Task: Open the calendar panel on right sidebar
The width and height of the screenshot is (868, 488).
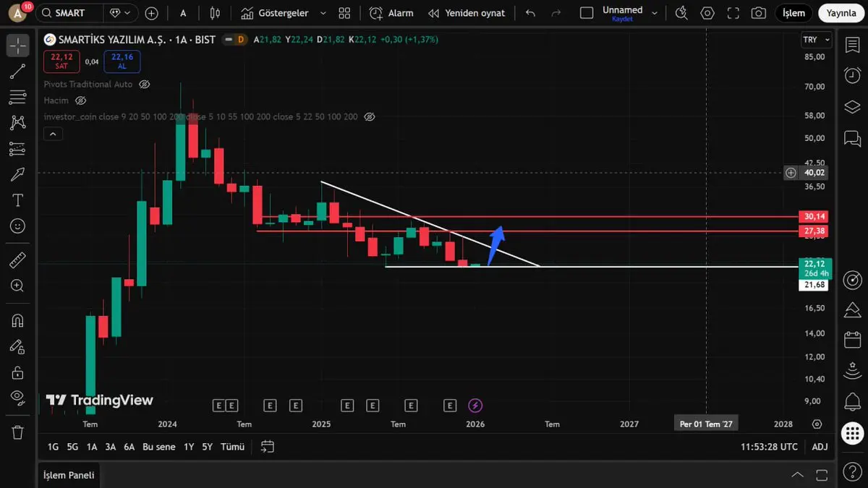Action: [852, 340]
